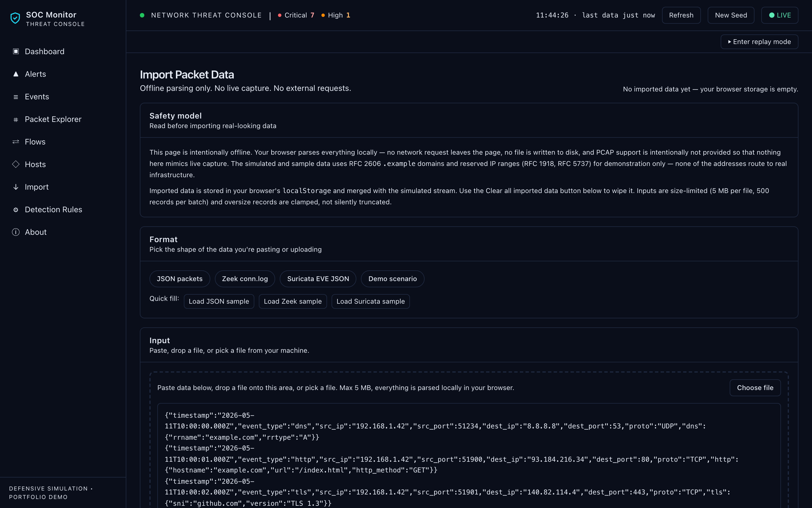812x508 pixels.
Task: Click the Refresh button
Action: (681, 15)
